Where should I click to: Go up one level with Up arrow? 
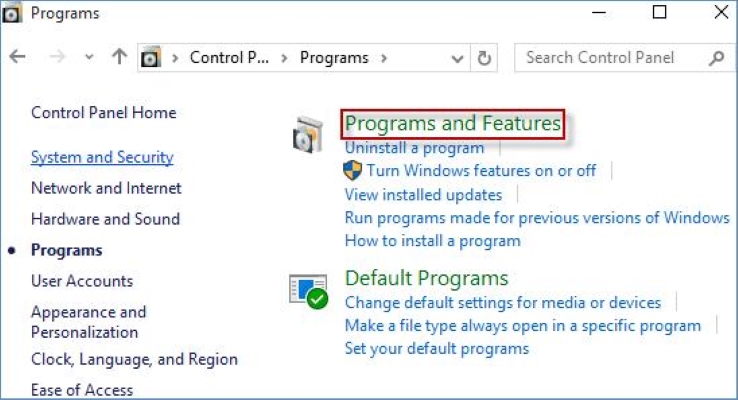[119, 58]
